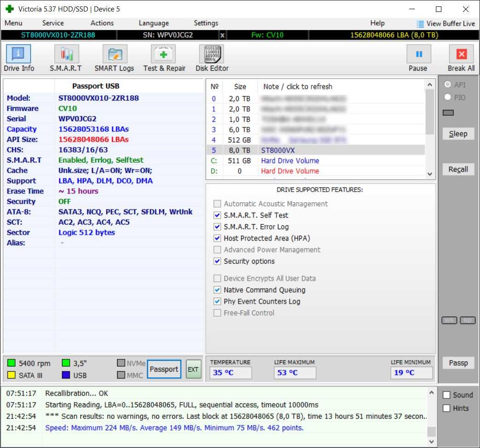The width and height of the screenshot is (480, 448).
Task: Click the log scroll down arrow
Action: tap(431, 442)
